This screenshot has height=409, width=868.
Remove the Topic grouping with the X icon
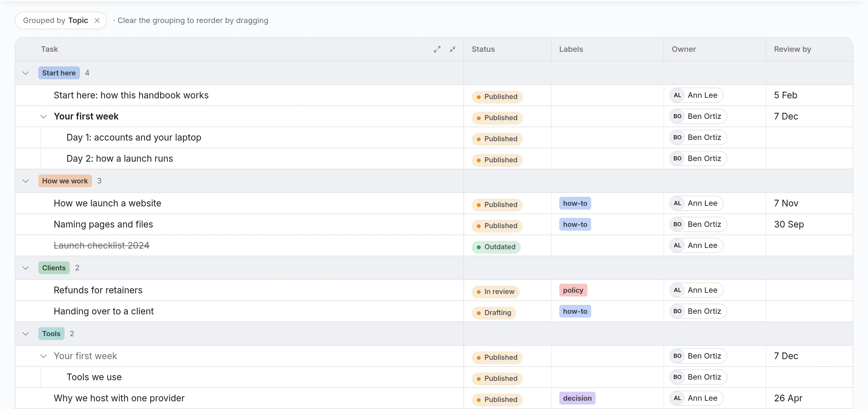(97, 20)
